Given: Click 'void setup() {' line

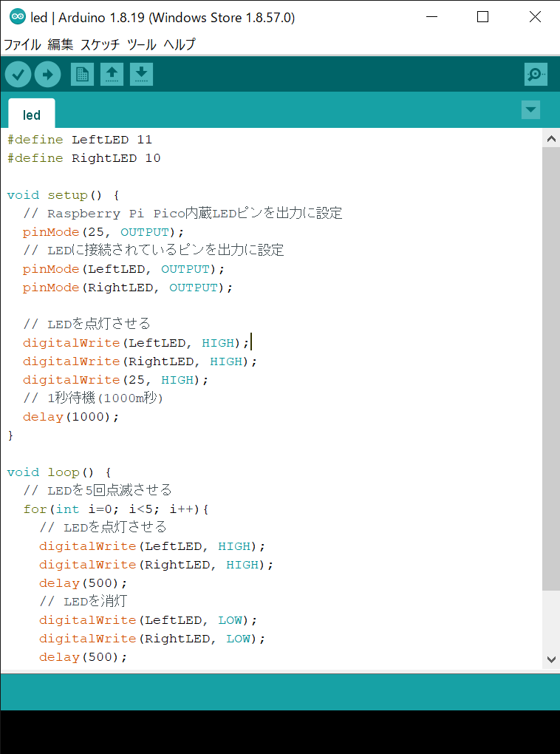Looking at the screenshot, I should pos(63,195).
